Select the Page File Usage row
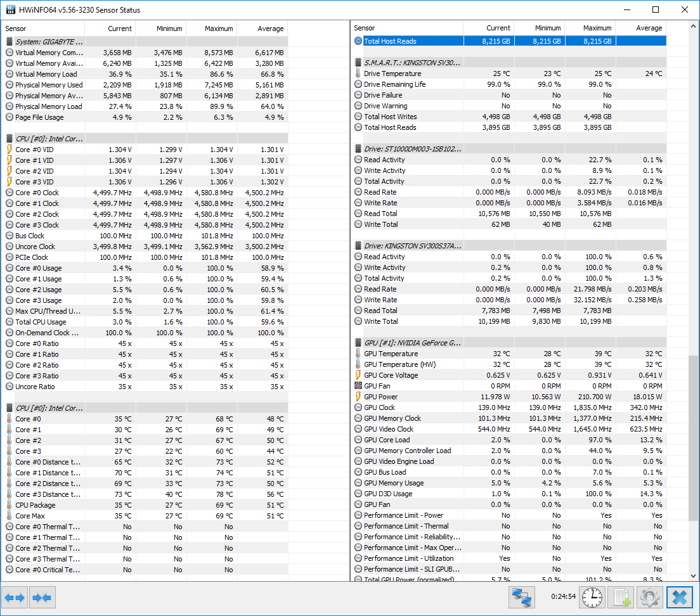Image resolution: width=700 pixels, height=616 pixels. tap(145, 117)
